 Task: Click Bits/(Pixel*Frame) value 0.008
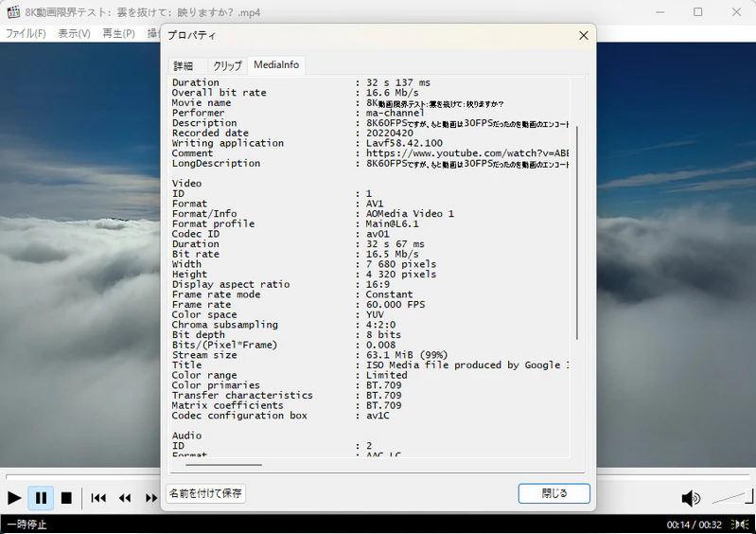pyautogui.click(x=380, y=345)
